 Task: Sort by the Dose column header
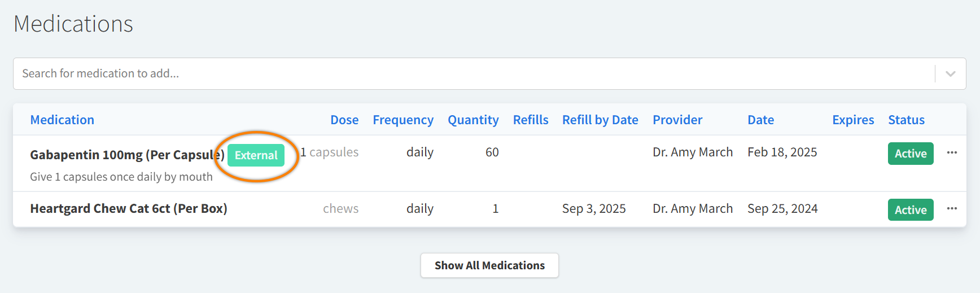[344, 120]
